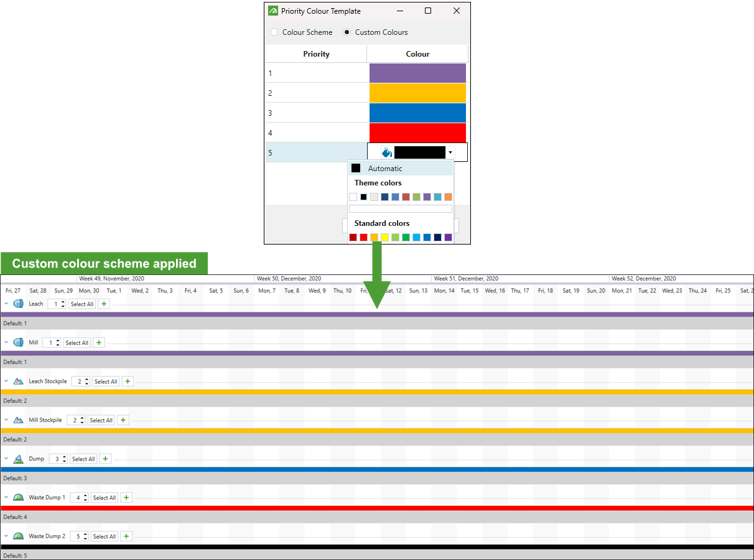This screenshot has height=560, width=754.
Task: Click the red colour for priority 4
Action: [417, 133]
